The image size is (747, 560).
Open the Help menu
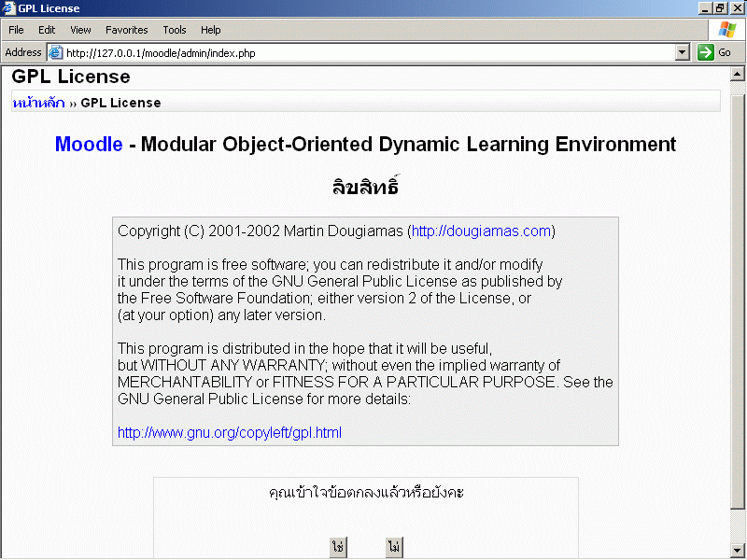coord(211,30)
